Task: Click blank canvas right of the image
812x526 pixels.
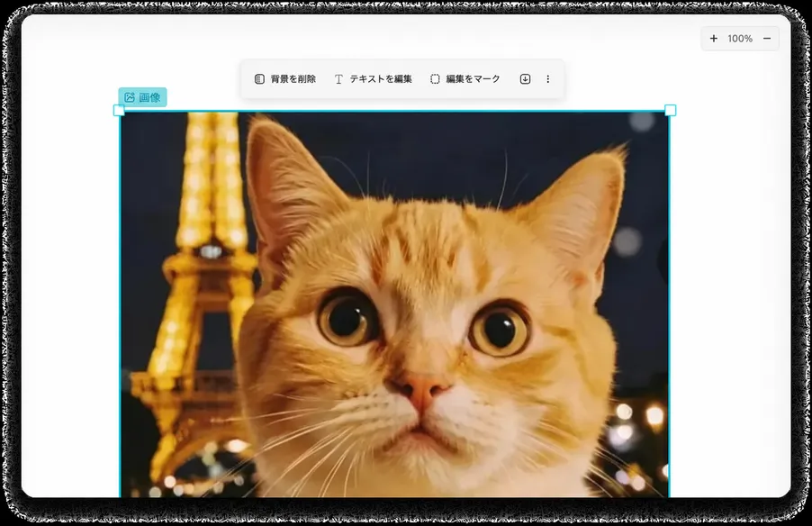Action: tap(730, 285)
